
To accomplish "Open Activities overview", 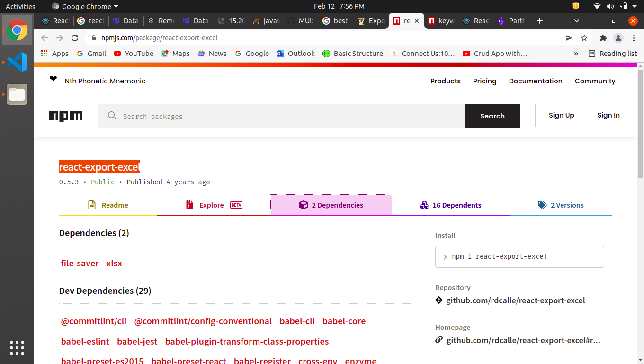I will [20, 6].
